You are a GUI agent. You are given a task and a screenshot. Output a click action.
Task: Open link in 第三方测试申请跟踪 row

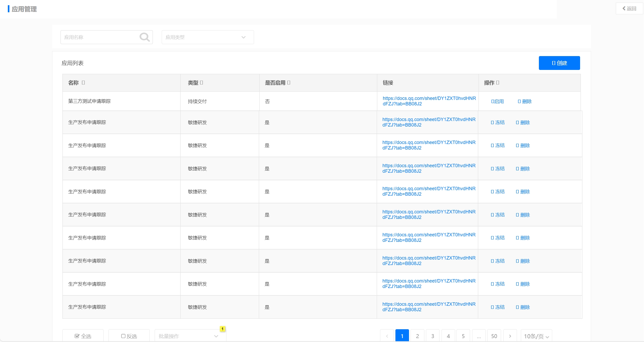(429, 101)
